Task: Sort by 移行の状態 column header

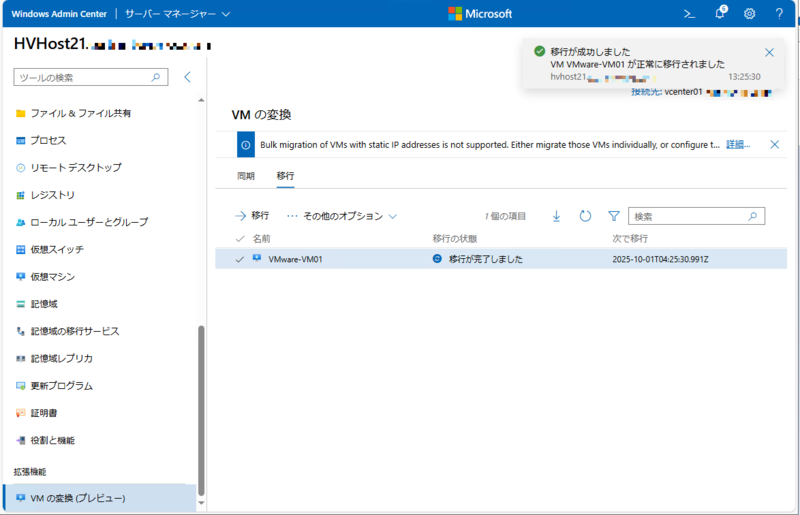Action: pos(455,239)
